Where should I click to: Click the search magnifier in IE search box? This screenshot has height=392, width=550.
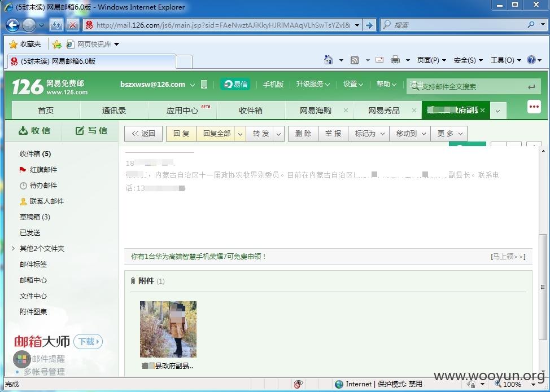[531, 24]
